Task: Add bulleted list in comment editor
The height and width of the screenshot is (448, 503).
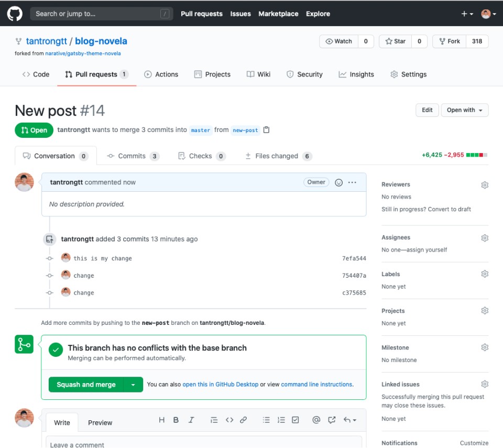Action: click(266, 420)
